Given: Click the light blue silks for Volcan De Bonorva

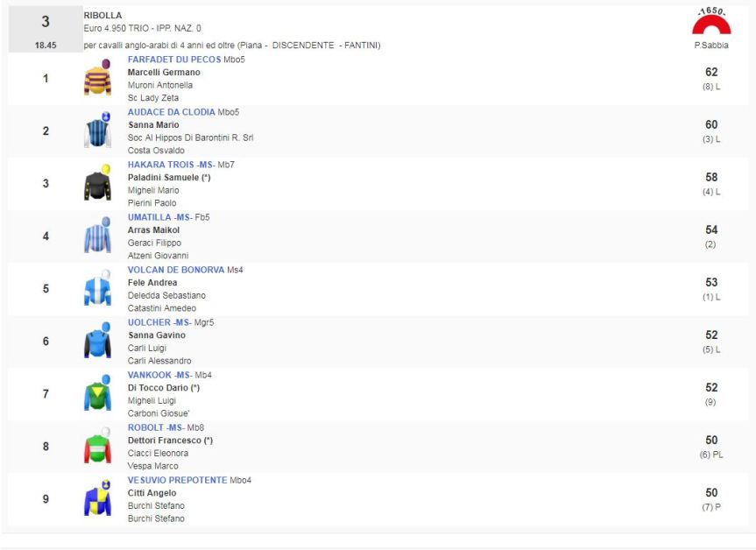Looking at the screenshot, I should (x=97, y=289).
